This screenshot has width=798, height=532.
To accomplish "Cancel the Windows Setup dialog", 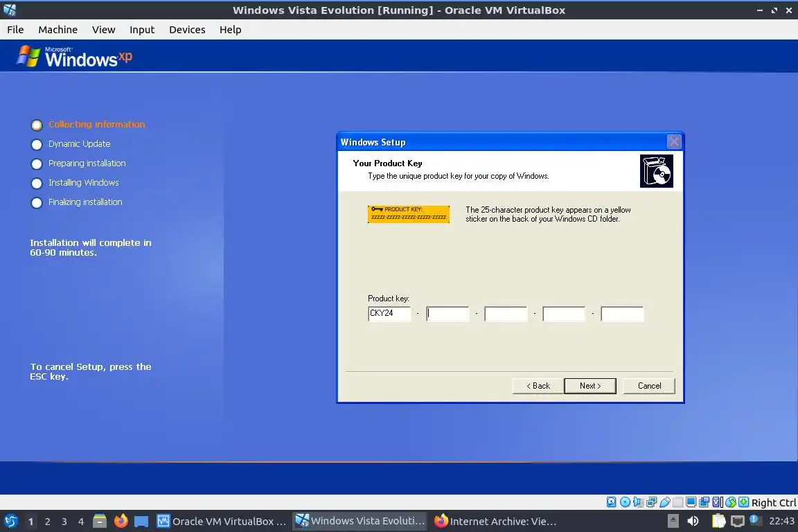I will click(649, 386).
